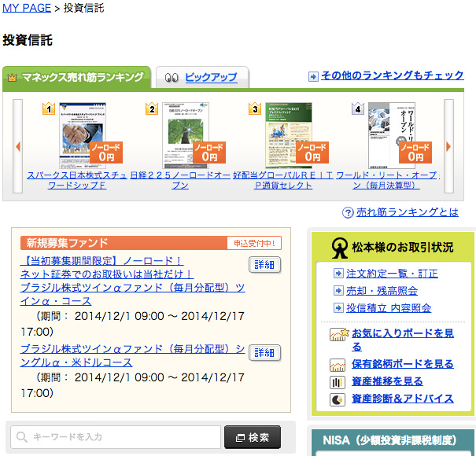Click the rank 2 crown badge
476x456 pixels.
coord(152,108)
